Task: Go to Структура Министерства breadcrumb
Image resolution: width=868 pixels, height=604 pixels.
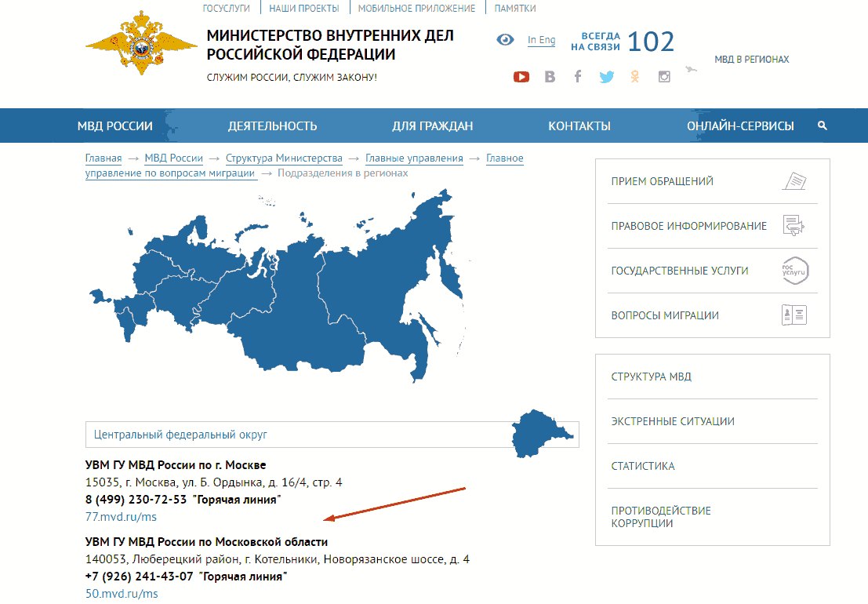Action: point(284,158)
